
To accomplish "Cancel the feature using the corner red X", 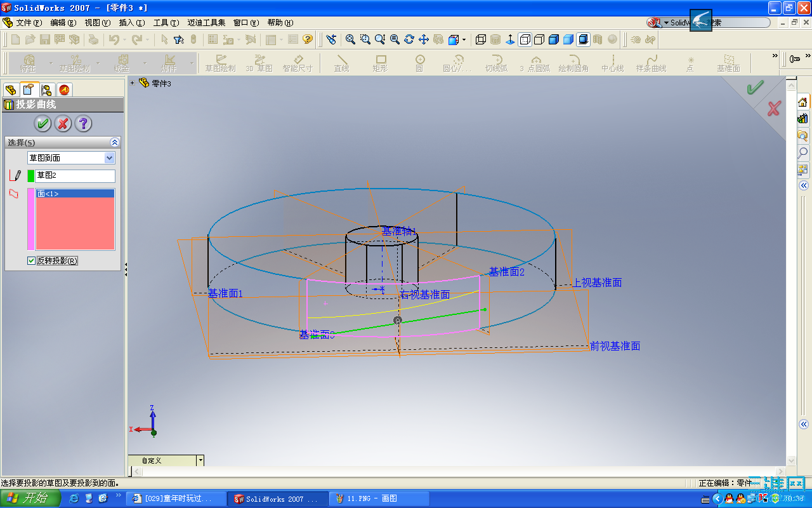I will [x=774, y=109].
